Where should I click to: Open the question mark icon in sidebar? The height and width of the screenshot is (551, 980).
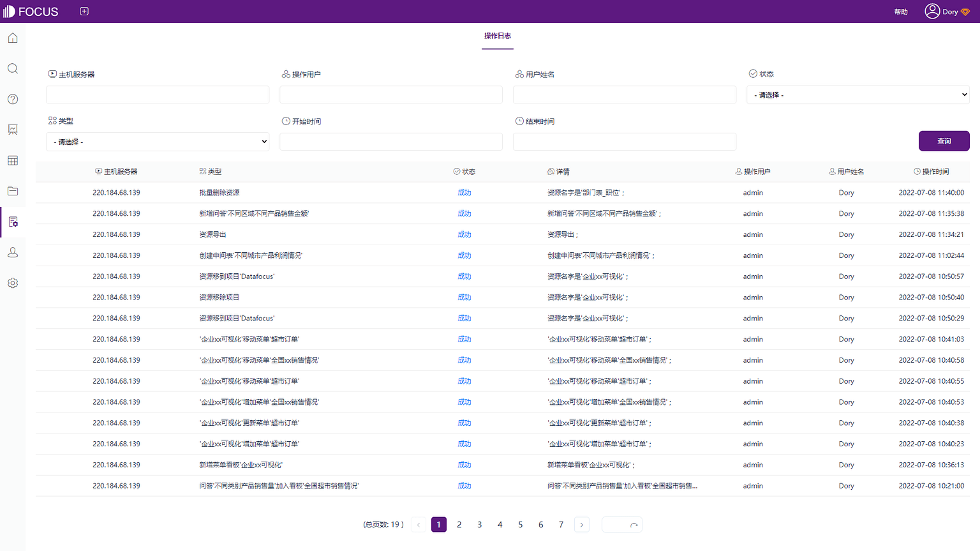point(13,99)
